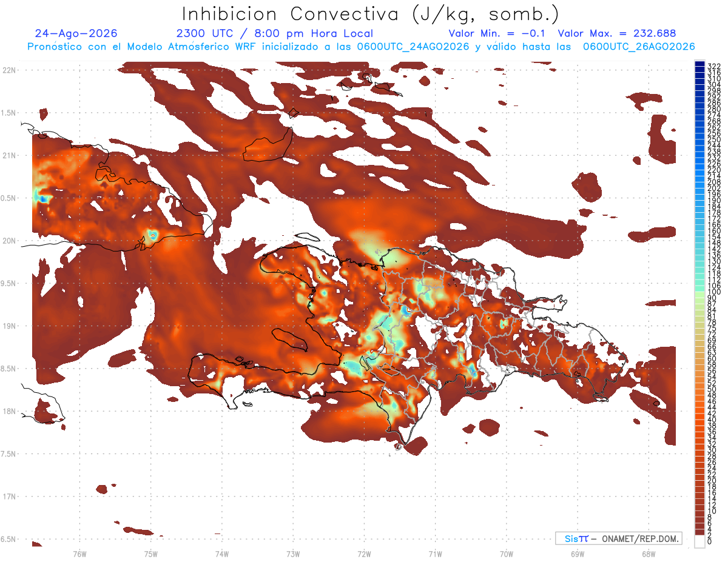Click the '76W' longitude axis label
This screenshot has width=728, height=562.
79,554
